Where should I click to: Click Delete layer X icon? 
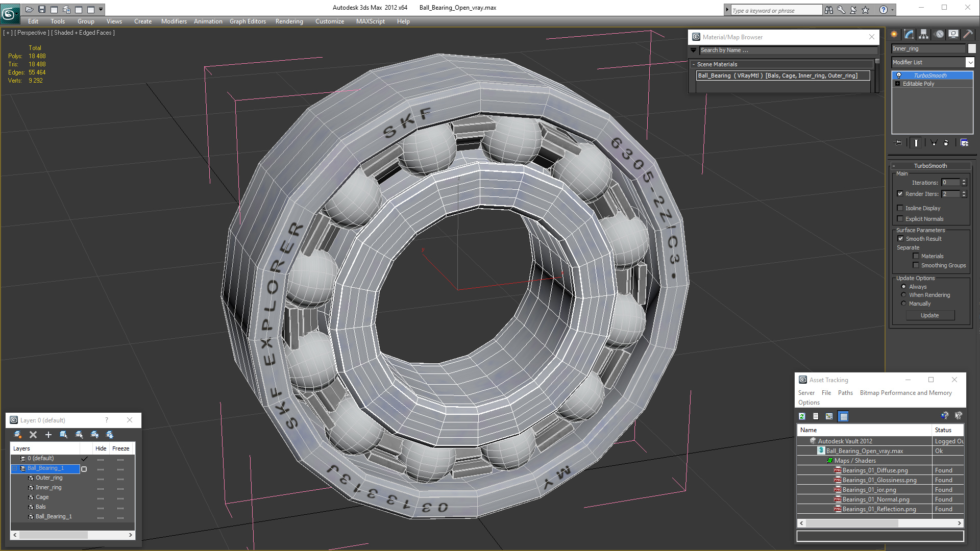pos(33,435)
